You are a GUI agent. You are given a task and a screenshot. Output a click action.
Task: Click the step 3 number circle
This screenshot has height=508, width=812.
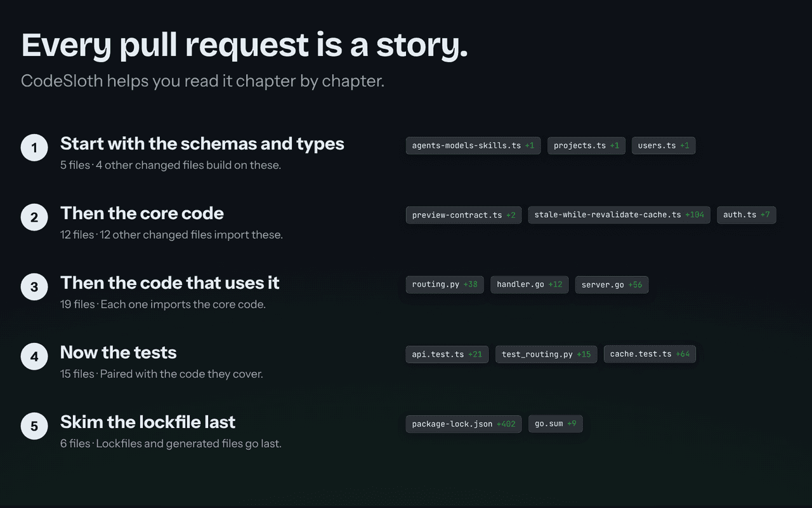pos(34,287)
